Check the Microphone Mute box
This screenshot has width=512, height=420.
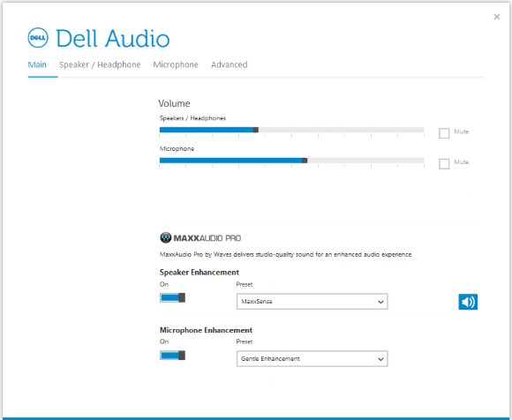click(444, 163)
